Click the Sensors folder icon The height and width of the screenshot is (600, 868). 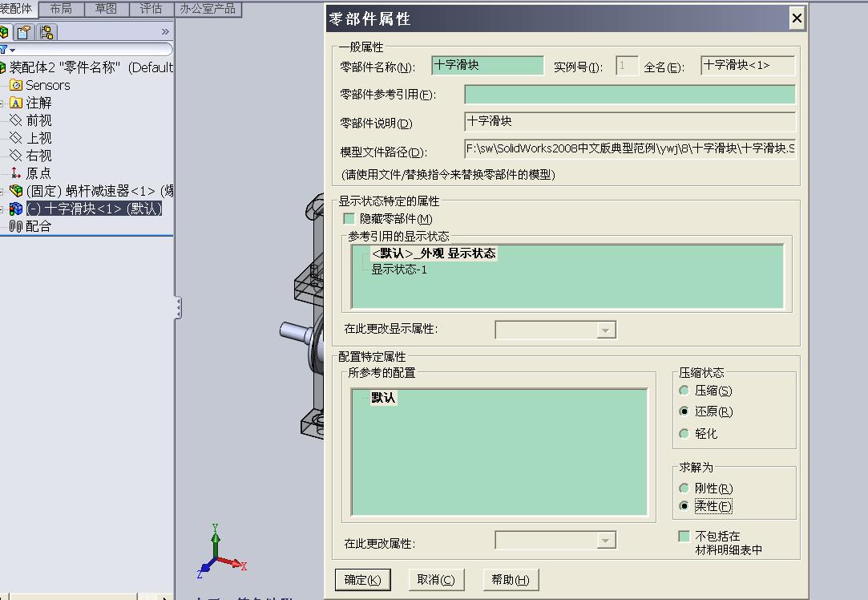[16, 85]
